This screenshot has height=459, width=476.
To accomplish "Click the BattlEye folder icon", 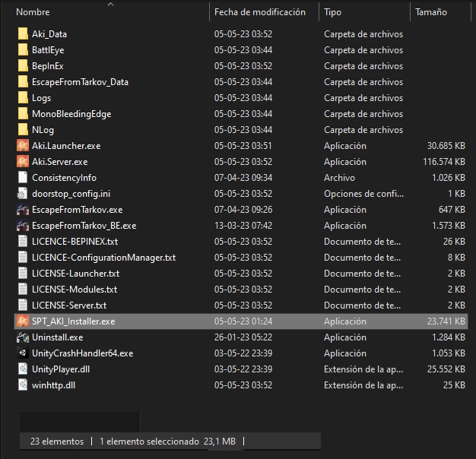I will (x=23, y=50).
